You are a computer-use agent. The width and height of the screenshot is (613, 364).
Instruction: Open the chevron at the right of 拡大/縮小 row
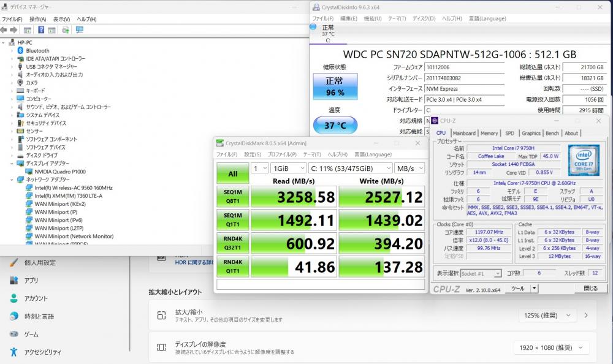(x=586, y=315)
